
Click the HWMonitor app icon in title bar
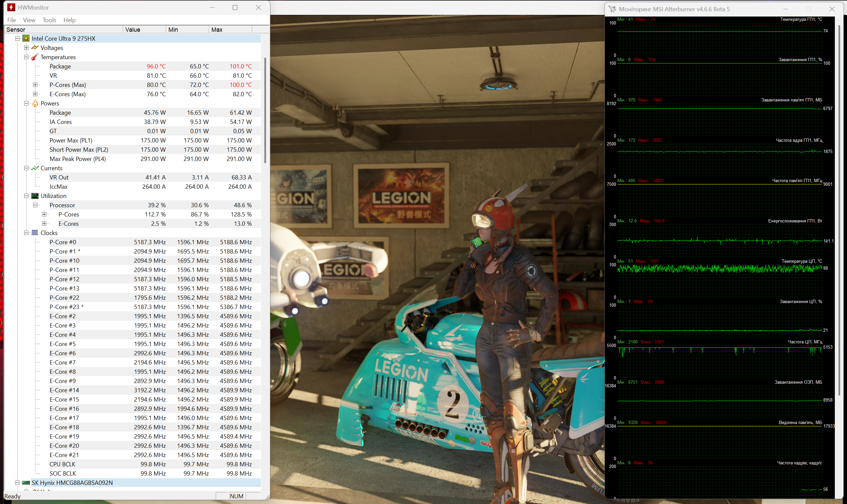click(x=11, y=8)
